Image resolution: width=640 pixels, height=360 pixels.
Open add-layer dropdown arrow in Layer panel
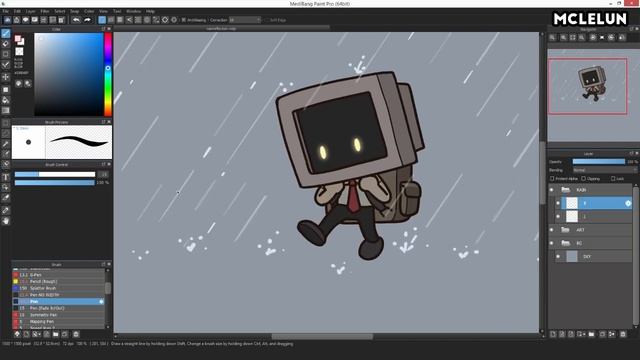[x=584, y=335]
